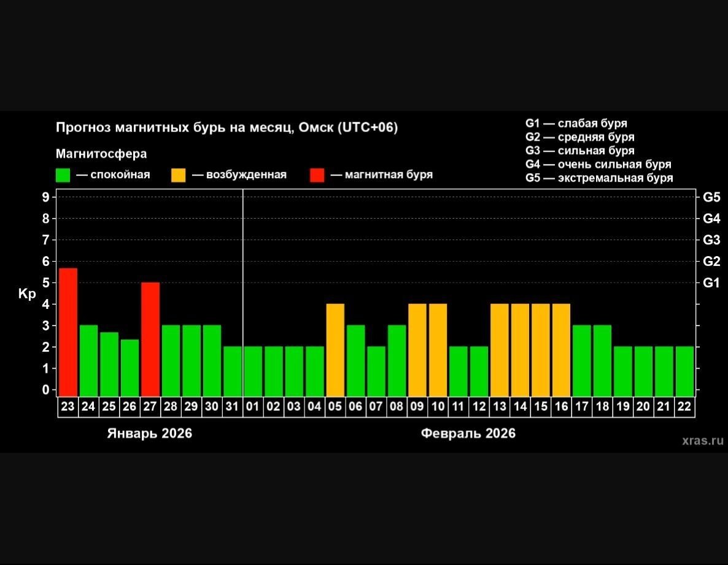Click the 'G2' right axis label
Screen dimensions: 728x565
711,262
